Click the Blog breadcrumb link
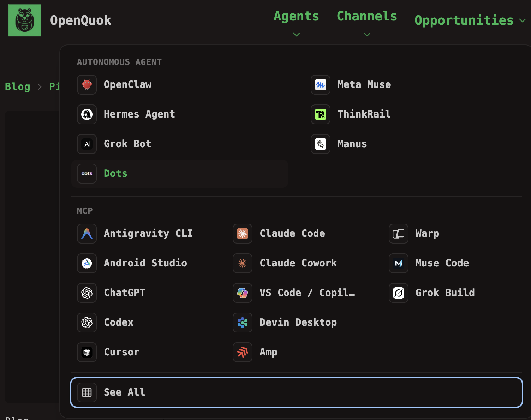The height and width of the screenshot is (420, 531). coord(18,86)
